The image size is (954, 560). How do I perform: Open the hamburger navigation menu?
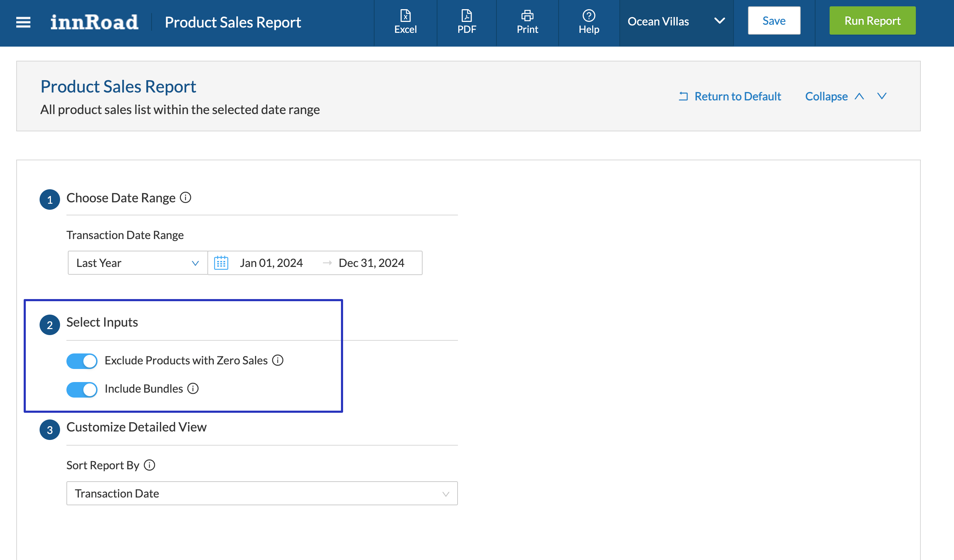click(x=23, y=22)
